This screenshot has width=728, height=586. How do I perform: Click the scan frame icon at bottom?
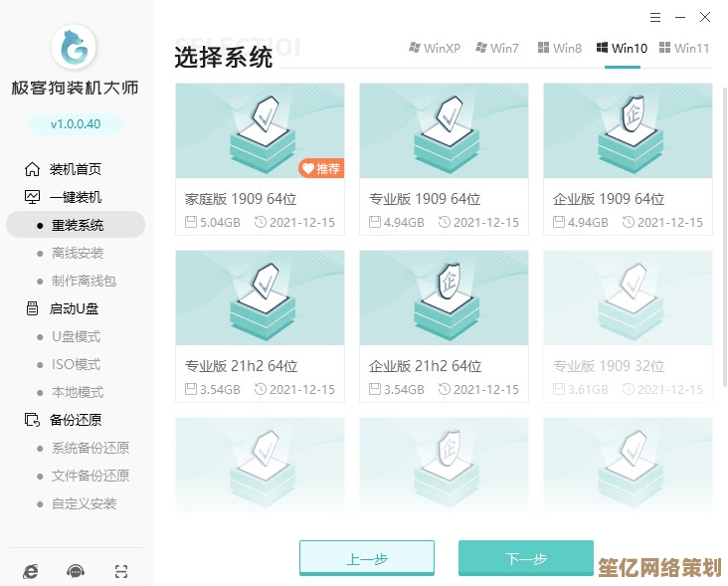pyautogui.click(x=121, y=571)
